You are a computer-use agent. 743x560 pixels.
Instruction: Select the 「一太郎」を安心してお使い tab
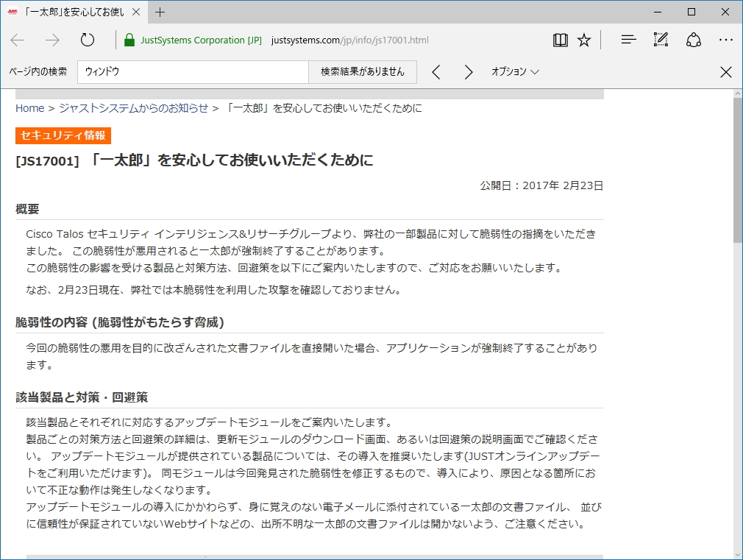coord(74,12)
